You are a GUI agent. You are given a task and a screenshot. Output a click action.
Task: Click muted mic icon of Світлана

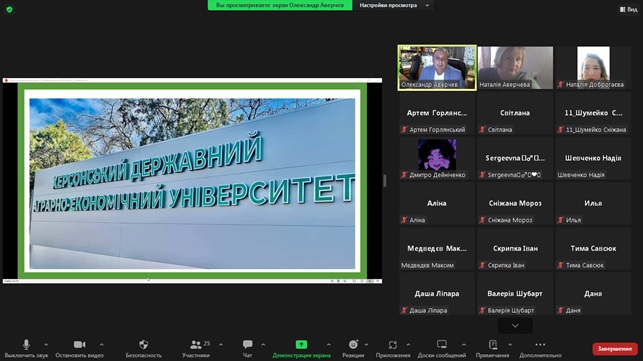point(483,130)
